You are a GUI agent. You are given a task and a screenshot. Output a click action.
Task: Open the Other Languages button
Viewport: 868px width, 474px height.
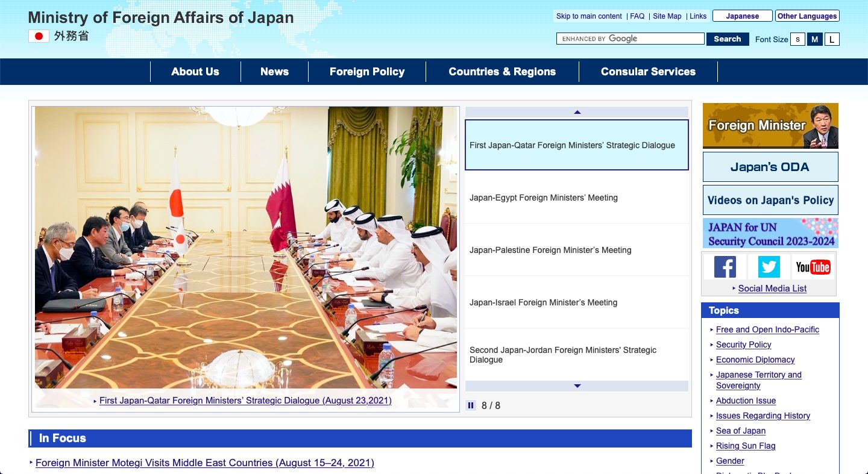coord(807,16)
